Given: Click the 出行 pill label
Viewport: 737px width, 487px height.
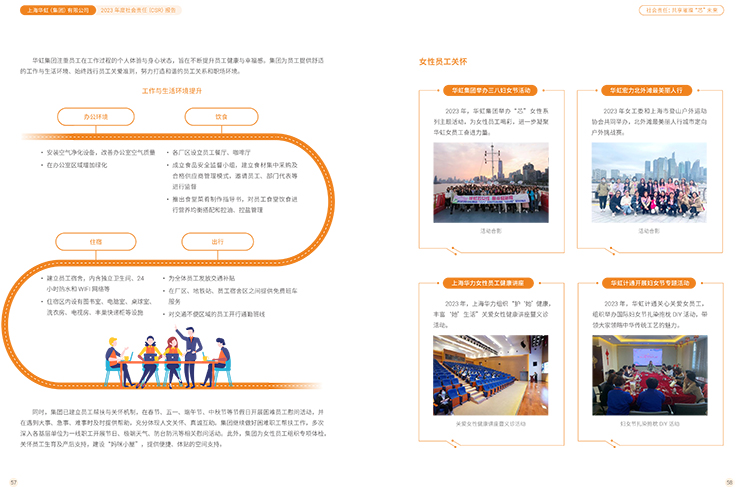Looking at the screenshot, I should (217, 242).
